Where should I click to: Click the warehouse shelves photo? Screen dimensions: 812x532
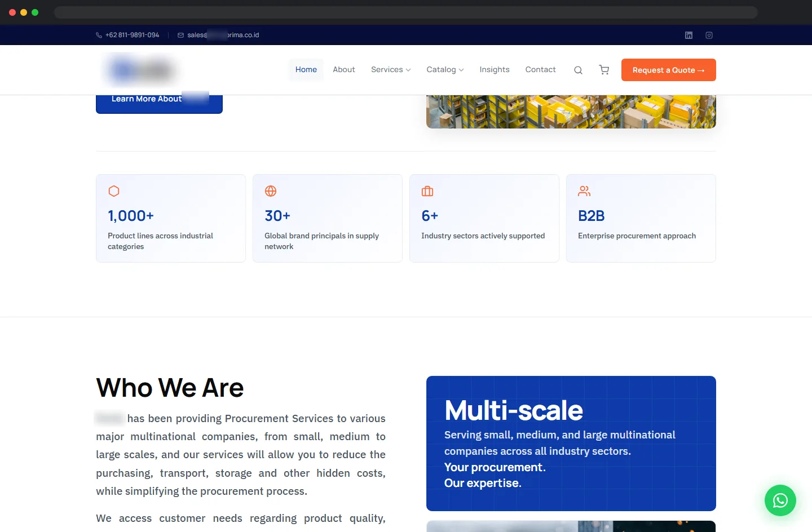click(x=571, y=112)
